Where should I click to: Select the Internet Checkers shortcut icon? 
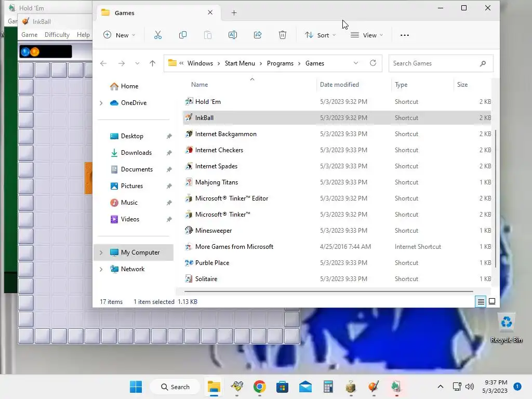189,150
